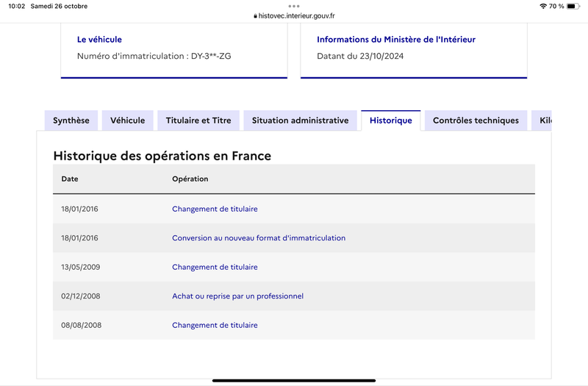The width and height of the screenshot is (588, 386).
Task: Click Informations du Ministère de l'Intérieur heading
Action: click(396, 40)
